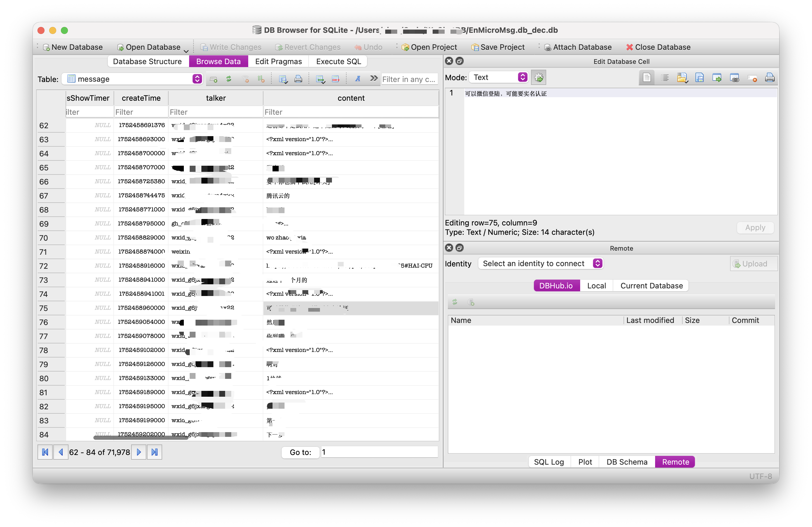Click the Go to row input field
This screenshot has width=812, height=527.
pos(379,452)
